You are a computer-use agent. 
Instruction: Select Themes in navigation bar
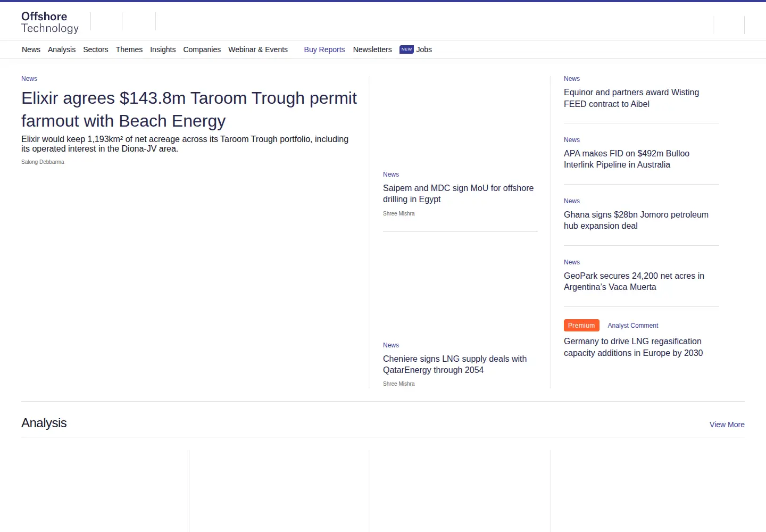(x=129, y=49)
